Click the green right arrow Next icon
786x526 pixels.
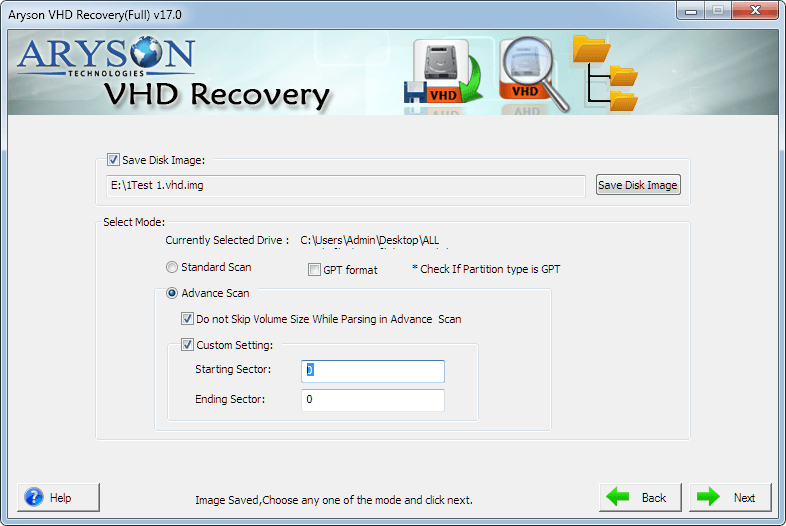click(707, 497)
